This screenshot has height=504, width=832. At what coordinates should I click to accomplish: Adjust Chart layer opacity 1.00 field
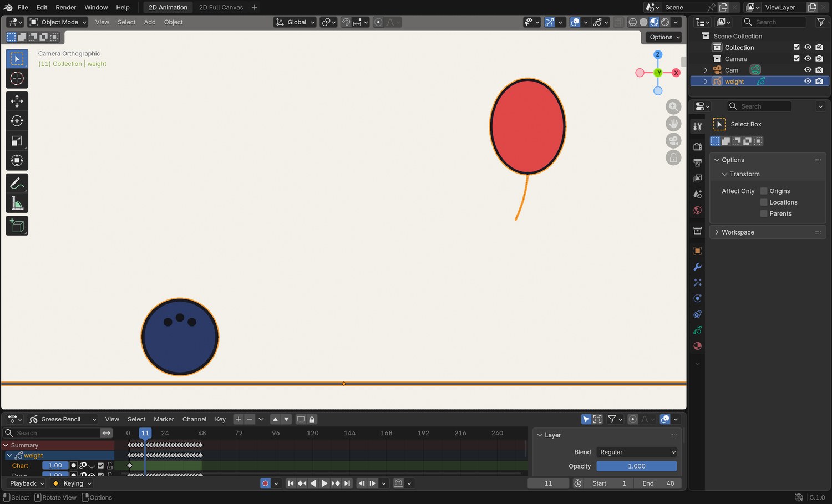point(55,466)
